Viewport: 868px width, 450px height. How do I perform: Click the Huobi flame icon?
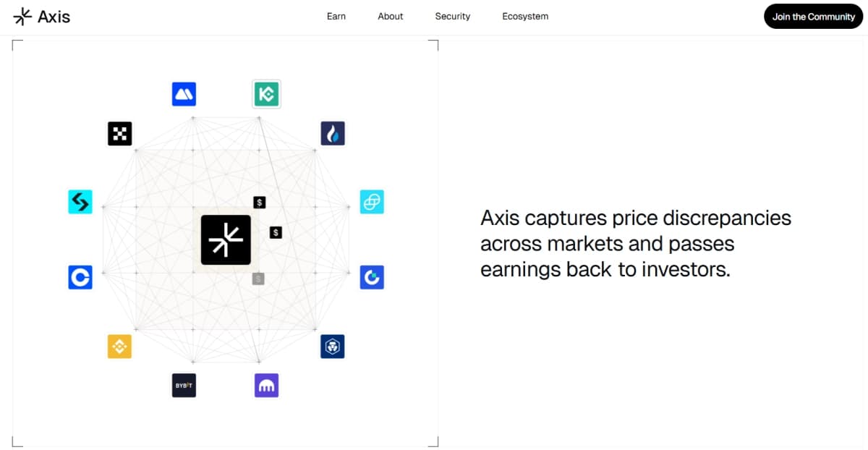333,133
